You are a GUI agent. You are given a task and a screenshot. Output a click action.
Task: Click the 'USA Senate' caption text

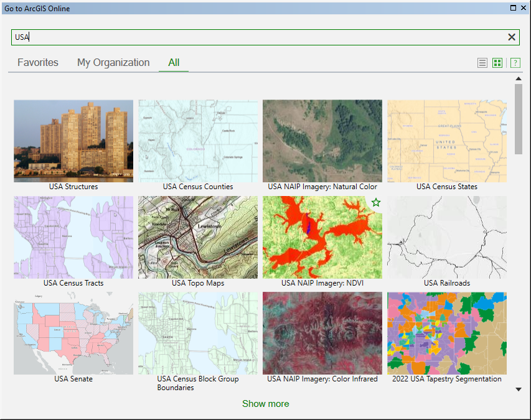click(x=73, y=379)
